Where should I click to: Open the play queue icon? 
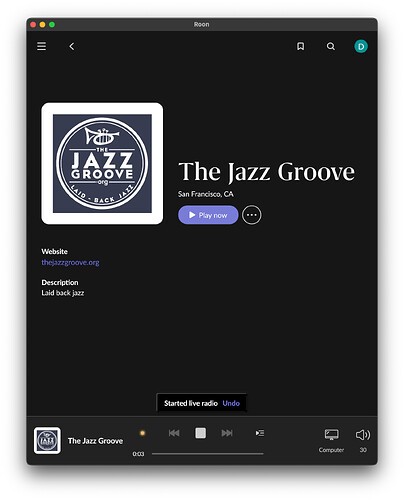[260, 433]
